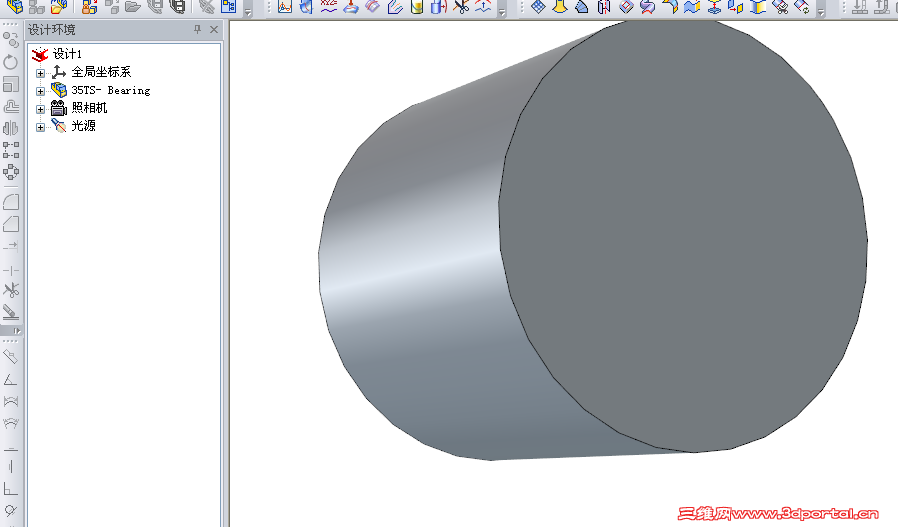Expand the 光源 tree node
The width and height of the screenshot is (898, 527).
coord(40,127)
